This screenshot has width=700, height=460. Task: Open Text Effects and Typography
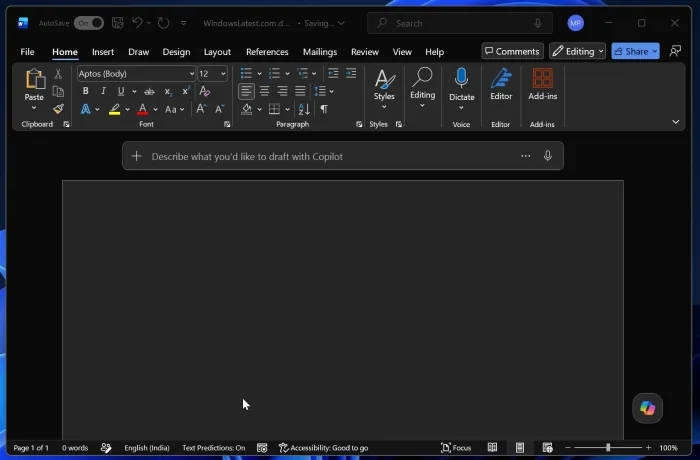click(x=86, y=109)
